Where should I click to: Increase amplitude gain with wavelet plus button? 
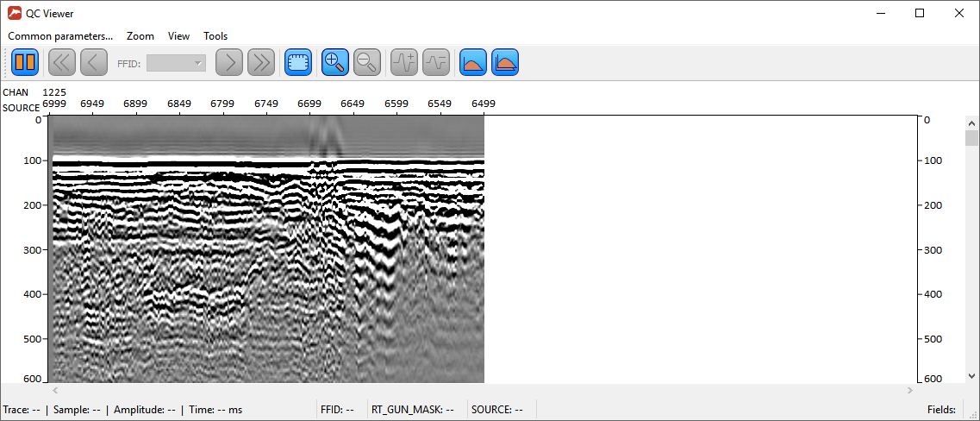coord(404,63)
